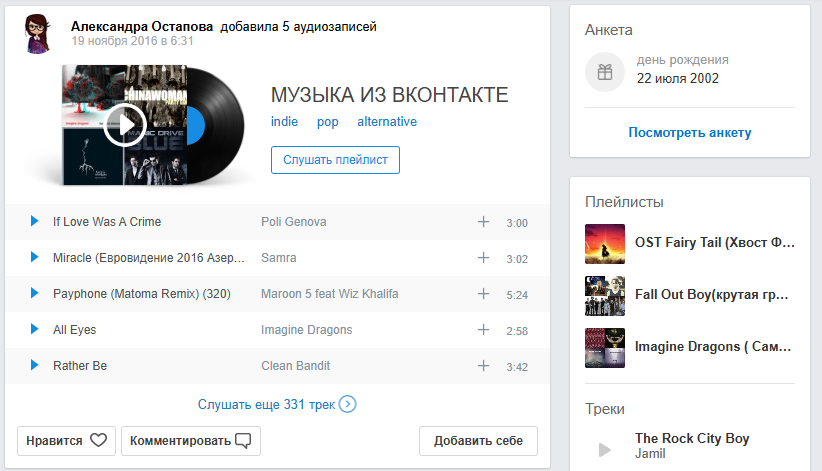The image size is (822, 471).
Task: Add Rather Be using its plus icon
Action: point(483,366)
